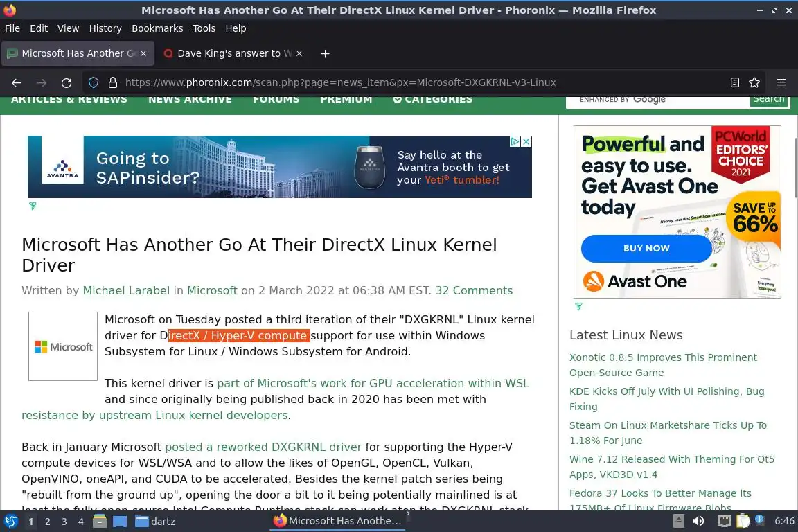The width and height of the screenshot is (798, 532).
Task: Open resistance by upstream kernel developers link
Action: click(x=154, y=416)
